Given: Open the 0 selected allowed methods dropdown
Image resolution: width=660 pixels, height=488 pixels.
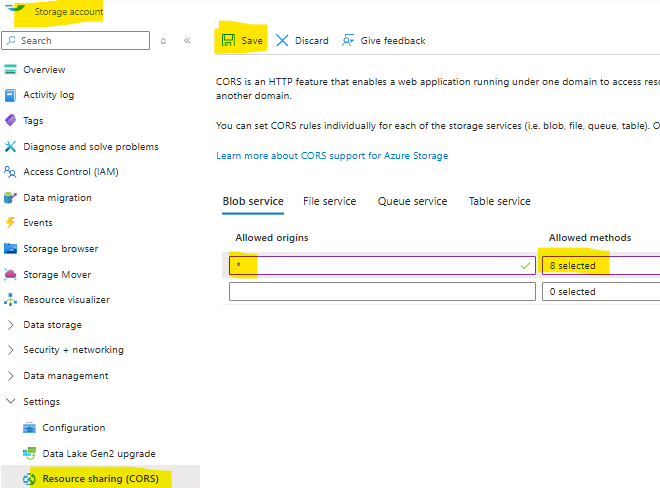Looking at the screenshot, I should [601, 291].
